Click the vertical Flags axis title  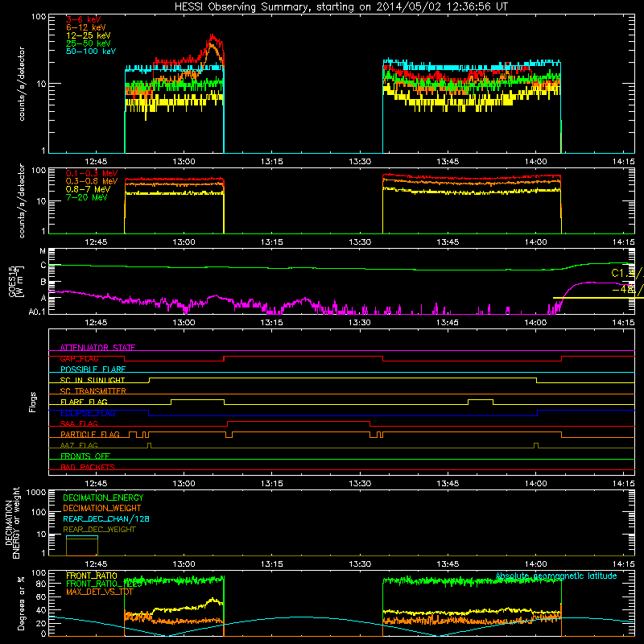[33, 402]
